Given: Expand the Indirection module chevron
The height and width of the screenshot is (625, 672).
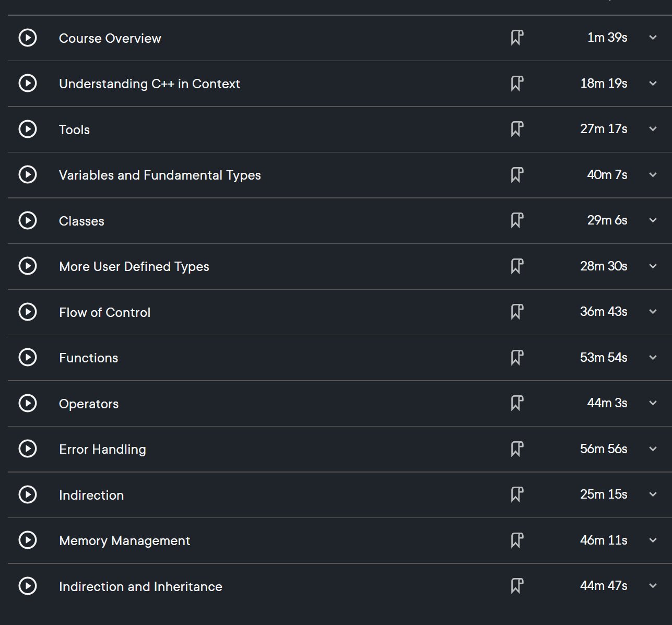Looking at the screenshot, I should click(653, 494).
